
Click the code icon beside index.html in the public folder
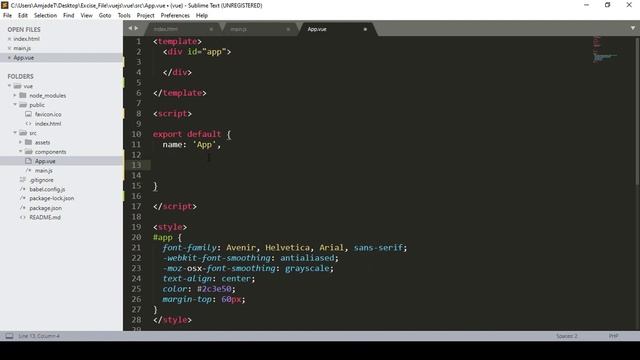click(28, 124)
